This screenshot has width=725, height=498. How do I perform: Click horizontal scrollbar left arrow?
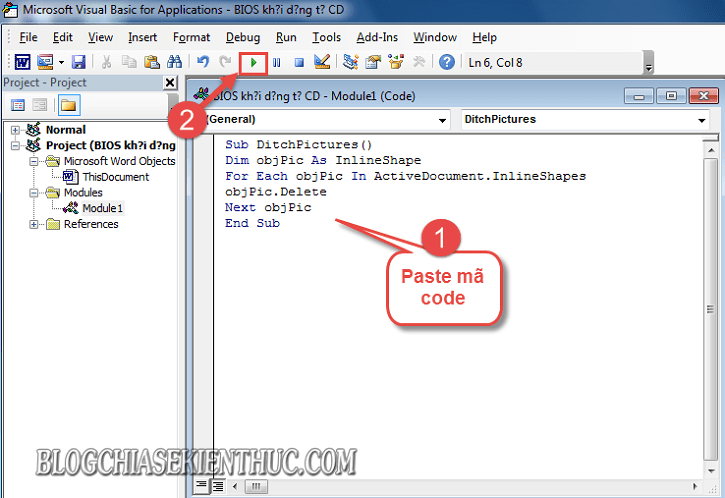click(235, 486)
